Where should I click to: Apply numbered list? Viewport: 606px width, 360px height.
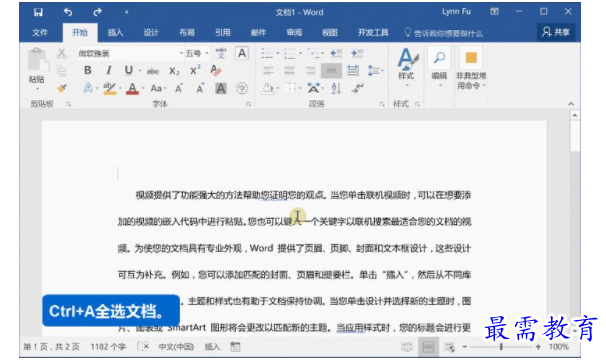pyautogui.click(x=290, y=53)
